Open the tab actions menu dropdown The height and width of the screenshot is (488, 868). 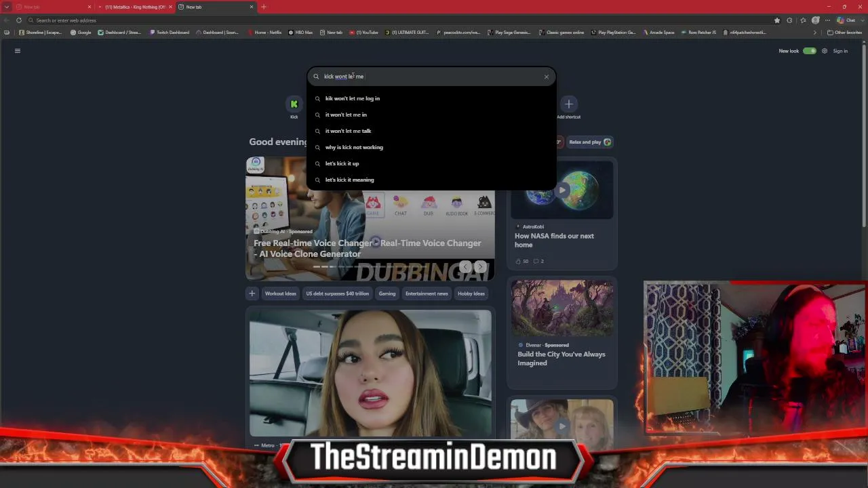tap(7, 7)
